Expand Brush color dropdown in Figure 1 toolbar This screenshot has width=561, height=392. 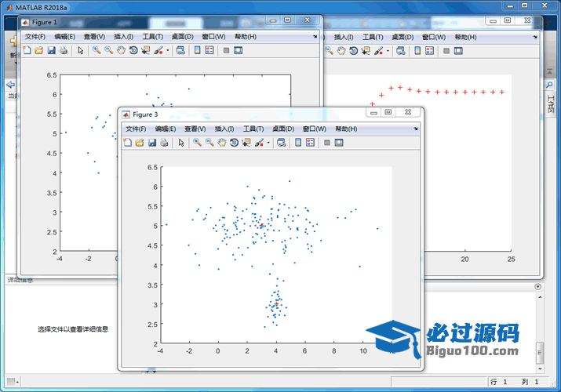[x=167, y=50]
